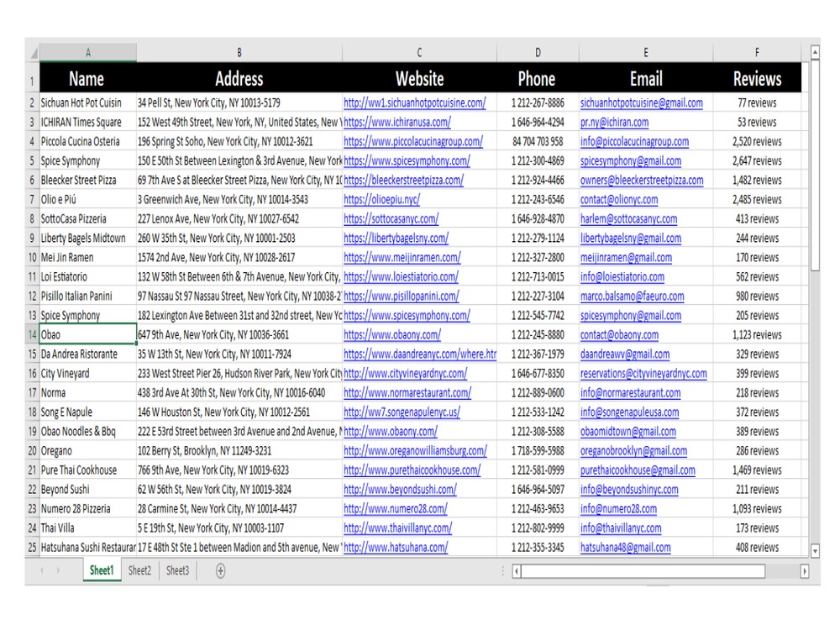Select the cell 'Pure Thai Cookhouse'
The height and width of the screenshot is (630, 840).
[x=88, y=470]
